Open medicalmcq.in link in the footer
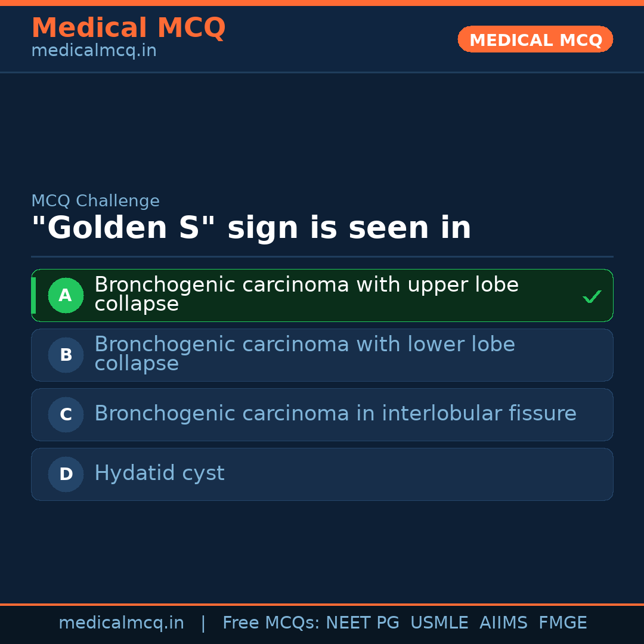644x644 pixels. click(x=121, y=623)
